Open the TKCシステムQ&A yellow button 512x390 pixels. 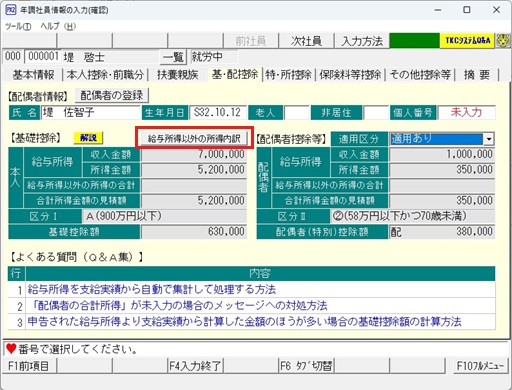(468, 41)
